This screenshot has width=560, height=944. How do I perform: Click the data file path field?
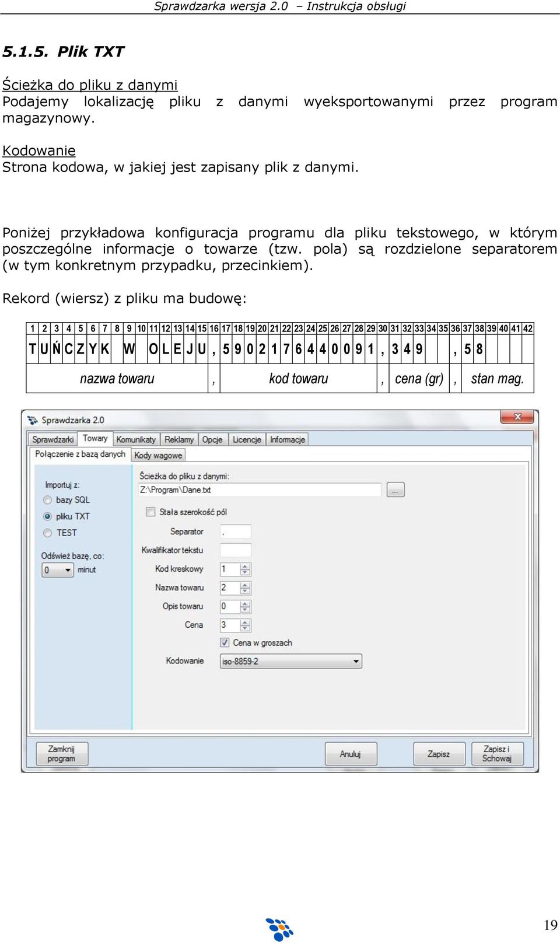(x=260, y=490)
